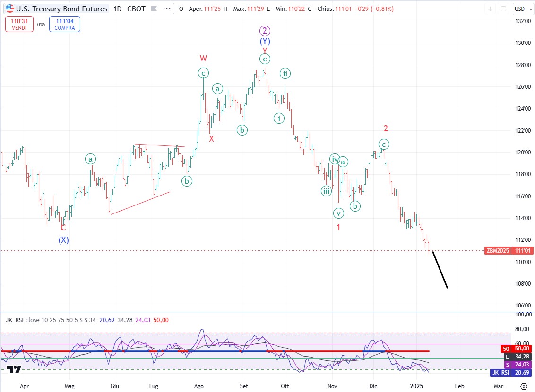The height and width of the screenshot is (392, 535).
Task: Click the high price value 111'29
Action: pyautogui.click(x=256, y=9)
